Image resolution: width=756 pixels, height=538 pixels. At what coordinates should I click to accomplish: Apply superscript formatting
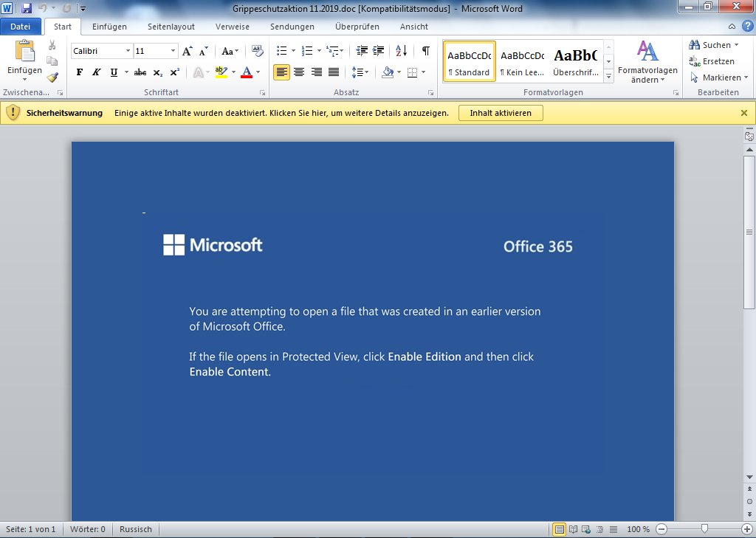pos(174,72)
